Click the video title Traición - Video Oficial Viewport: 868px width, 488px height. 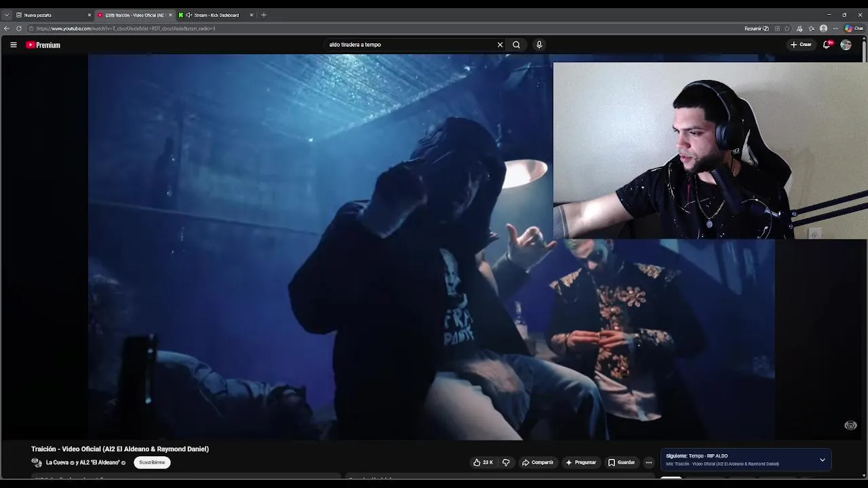(120, 449)
